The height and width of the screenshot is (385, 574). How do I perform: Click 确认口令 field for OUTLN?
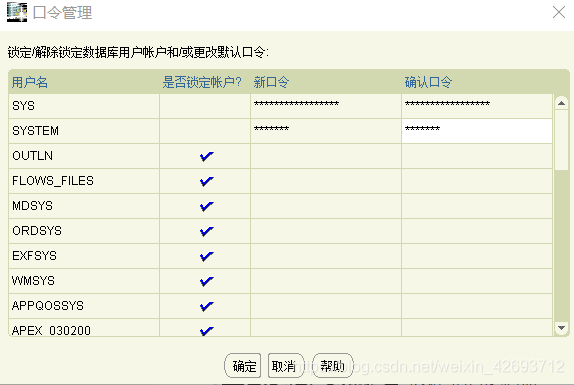477,156
